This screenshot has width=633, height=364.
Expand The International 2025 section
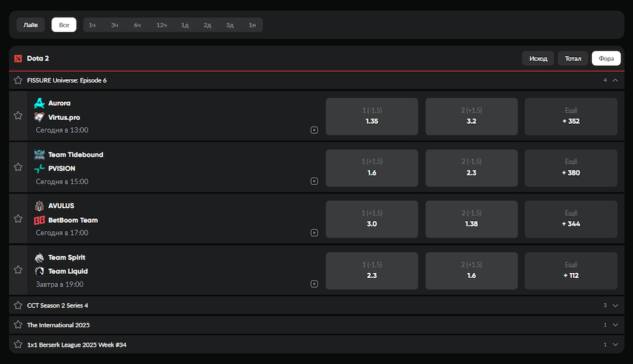pyautogui.click(x=615, y=325)
